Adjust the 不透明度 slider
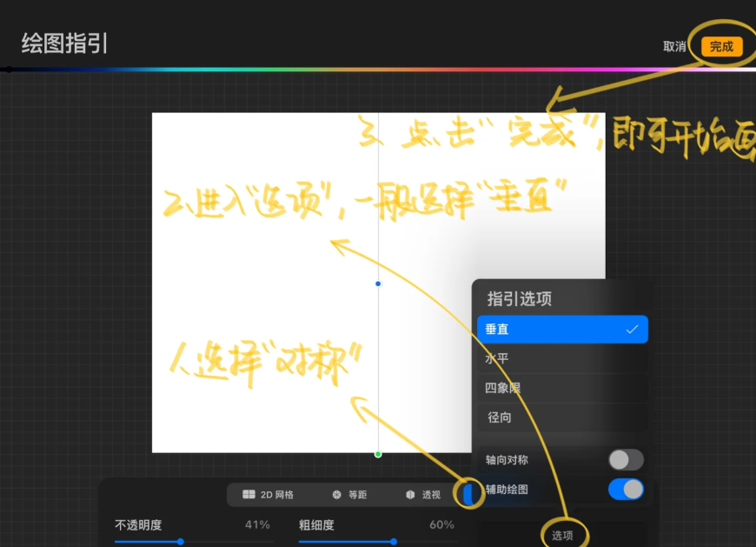 193,542
